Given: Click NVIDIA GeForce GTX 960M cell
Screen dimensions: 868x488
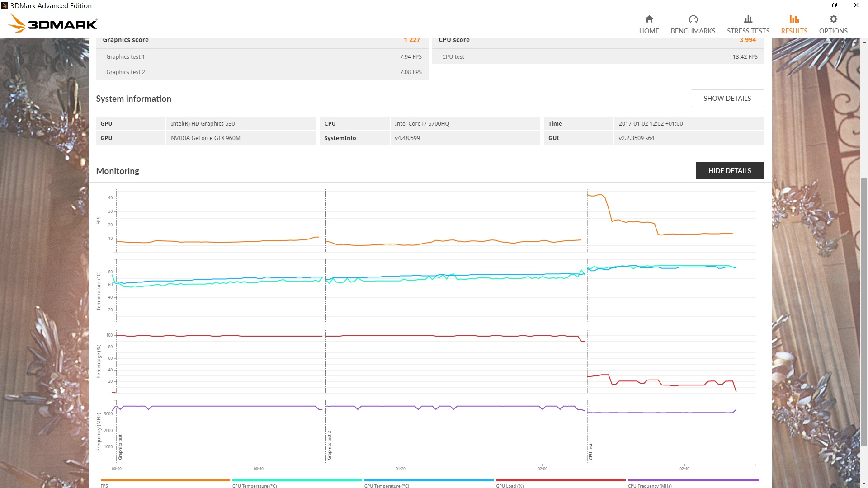Looking at the screenshot, I should (x=241, y=138).
